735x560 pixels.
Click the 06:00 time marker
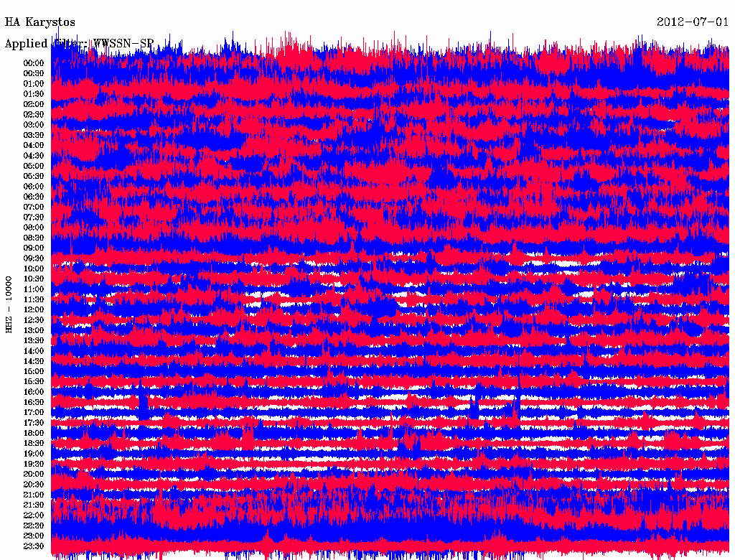pyautogui.click(x=34, y=187)
